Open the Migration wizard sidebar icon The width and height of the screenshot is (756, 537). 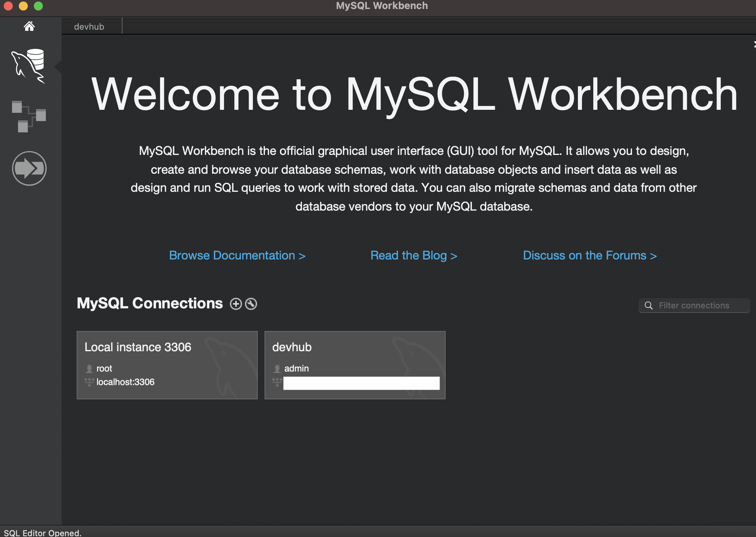[x=29, y=168]
